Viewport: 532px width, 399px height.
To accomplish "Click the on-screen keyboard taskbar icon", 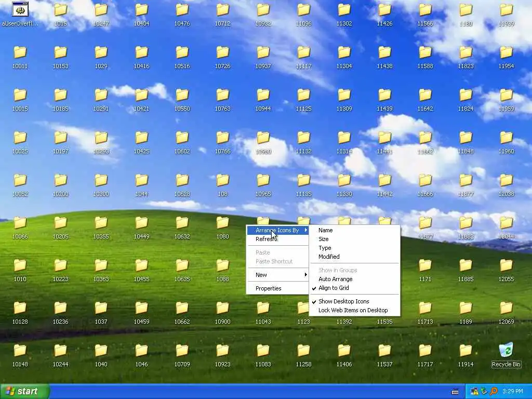I will point(455,392).
